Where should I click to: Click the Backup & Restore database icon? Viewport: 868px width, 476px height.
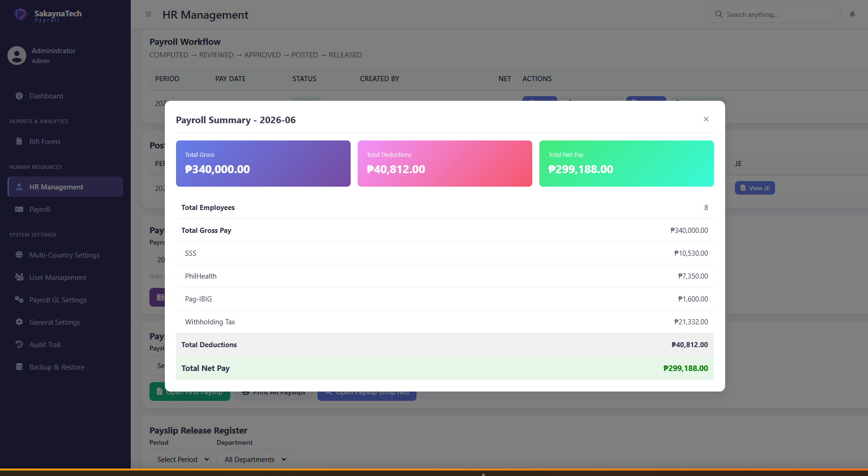tap(19, 367)
